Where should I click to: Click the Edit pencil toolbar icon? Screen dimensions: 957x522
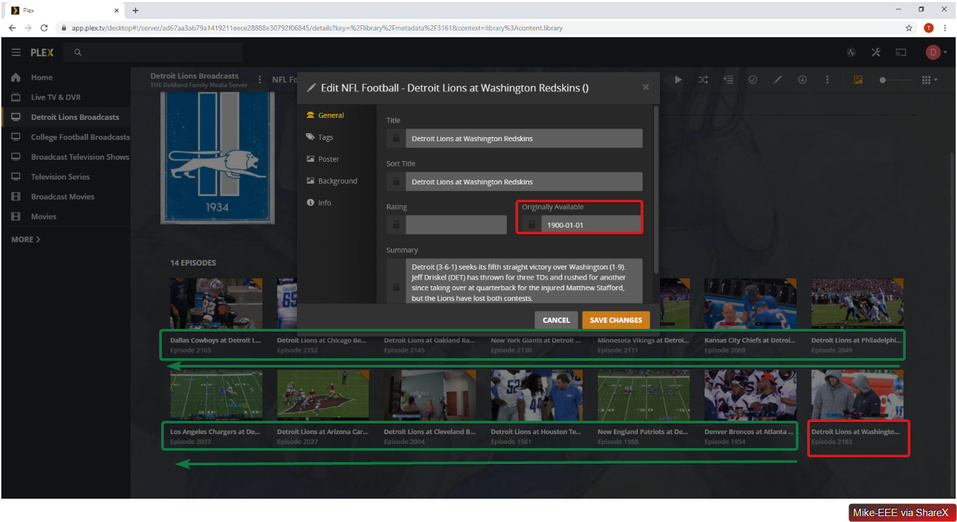(778, 79)
